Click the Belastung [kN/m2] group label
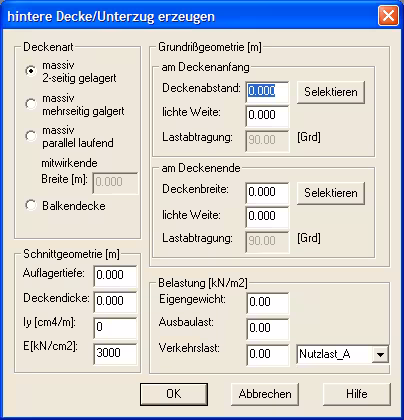The height and width of the screenshot is (420, 404). [x=203, y=283]
